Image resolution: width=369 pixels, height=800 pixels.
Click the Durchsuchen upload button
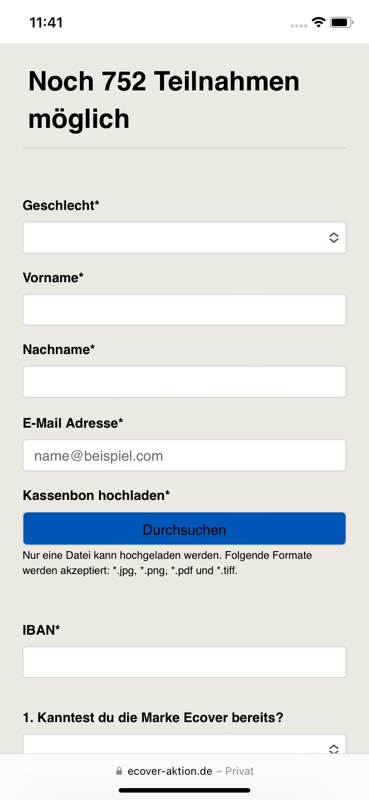pyautogui.click(x=184, y=529)
